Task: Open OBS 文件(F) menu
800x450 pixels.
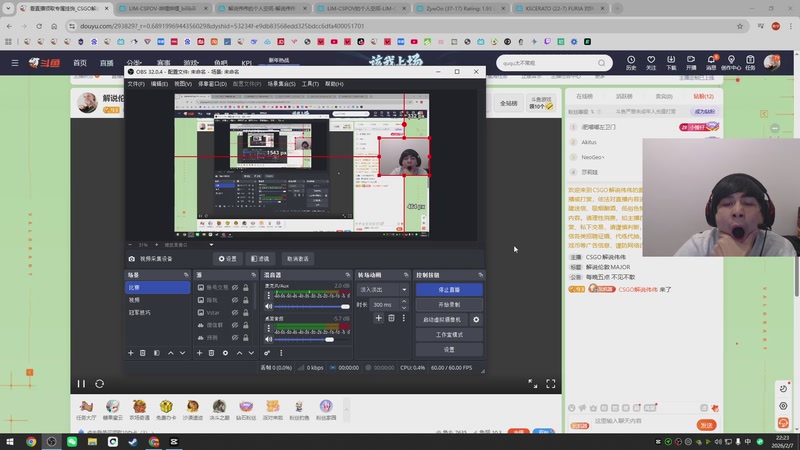Action: (x=136, y=84)
